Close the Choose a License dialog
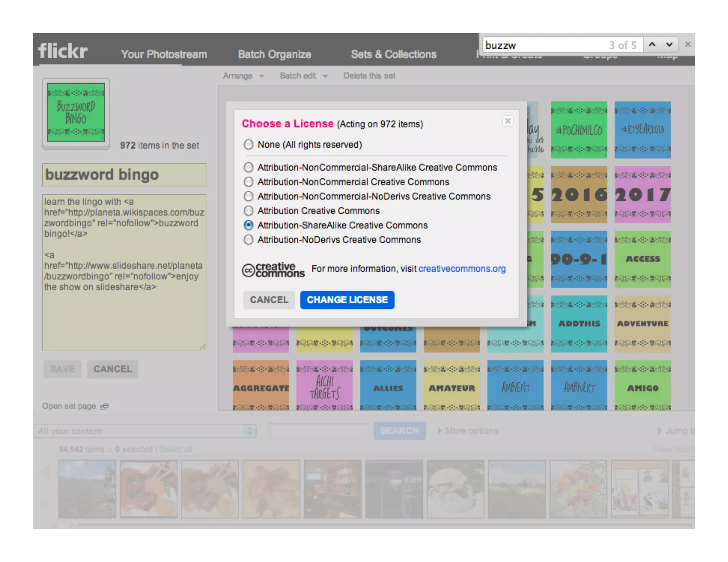This screenshot has height=562, width=728. (x=508, y=121)
